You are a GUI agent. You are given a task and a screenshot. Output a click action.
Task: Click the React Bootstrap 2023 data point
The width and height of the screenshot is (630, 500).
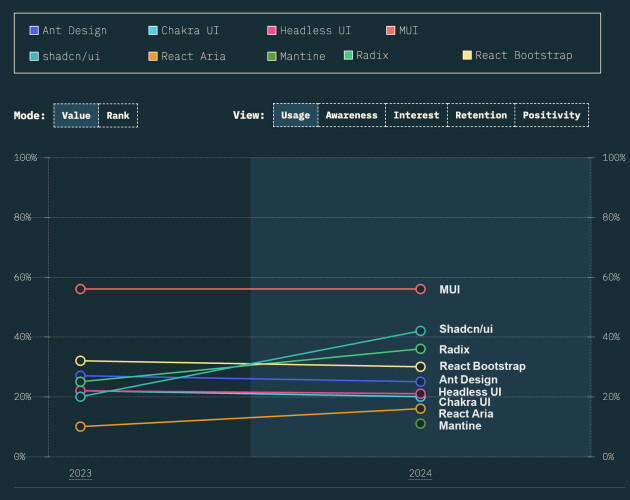pos(80,361)
